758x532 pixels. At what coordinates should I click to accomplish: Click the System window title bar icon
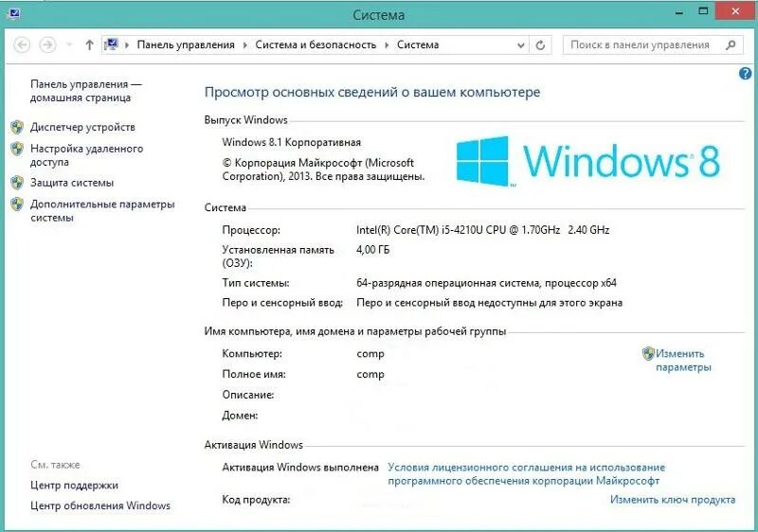14,13
